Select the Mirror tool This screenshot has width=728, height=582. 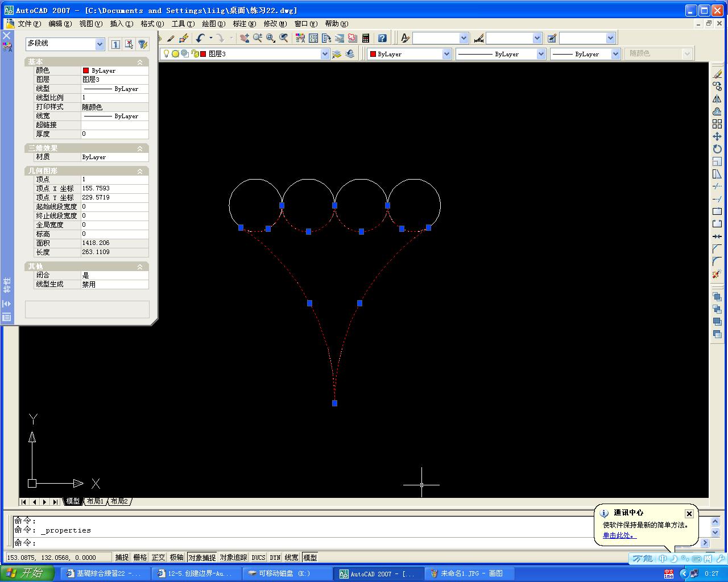coord(717,99)
